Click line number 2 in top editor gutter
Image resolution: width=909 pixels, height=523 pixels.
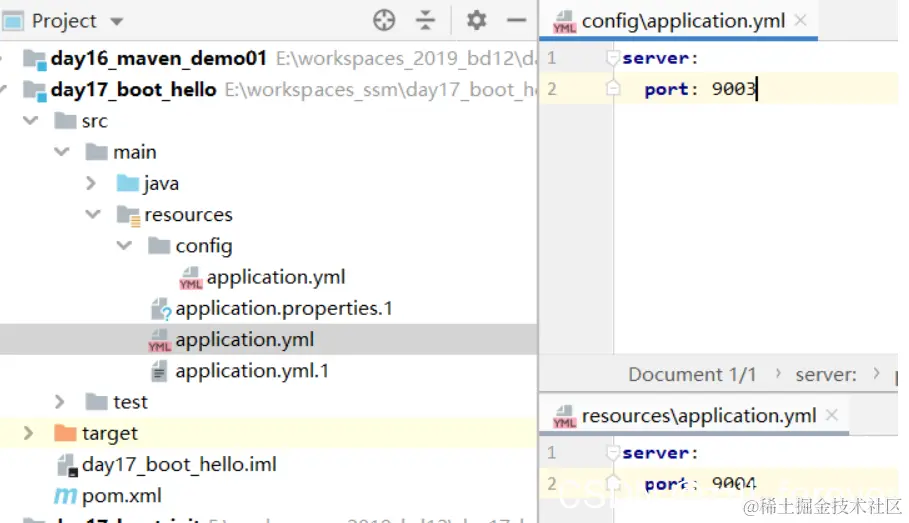(x=552, y=89)
